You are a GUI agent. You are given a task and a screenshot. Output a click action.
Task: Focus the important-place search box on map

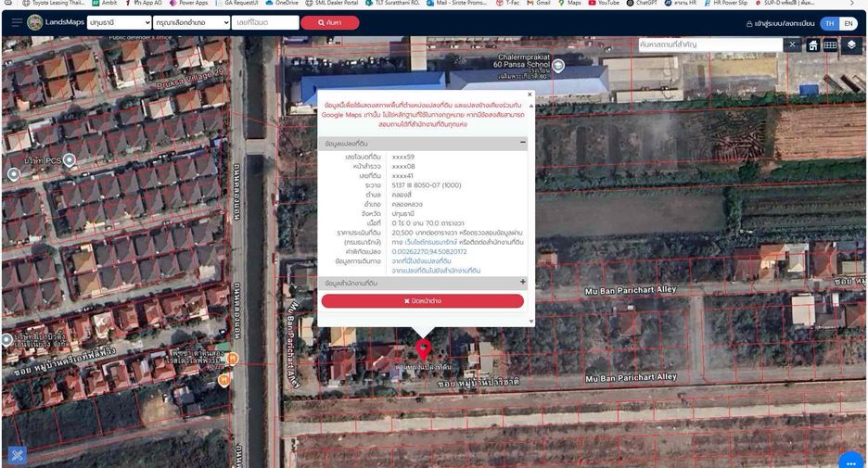tap(710, 44)
